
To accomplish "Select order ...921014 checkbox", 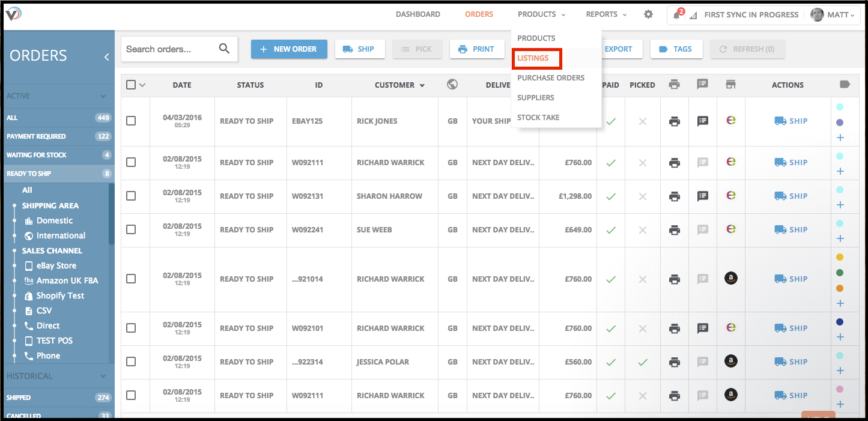I will pyautogui.click(x=131, y=279).
